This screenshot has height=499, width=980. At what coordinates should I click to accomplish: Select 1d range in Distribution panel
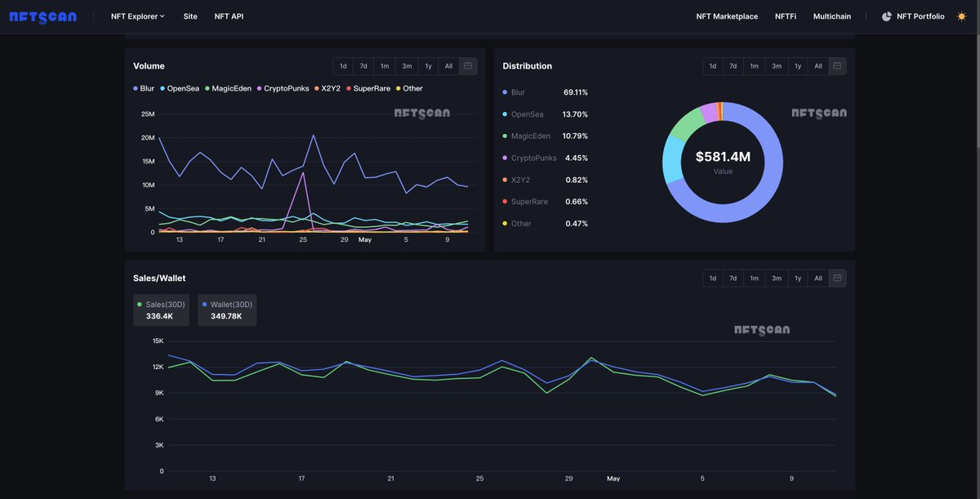click(713, 66)
